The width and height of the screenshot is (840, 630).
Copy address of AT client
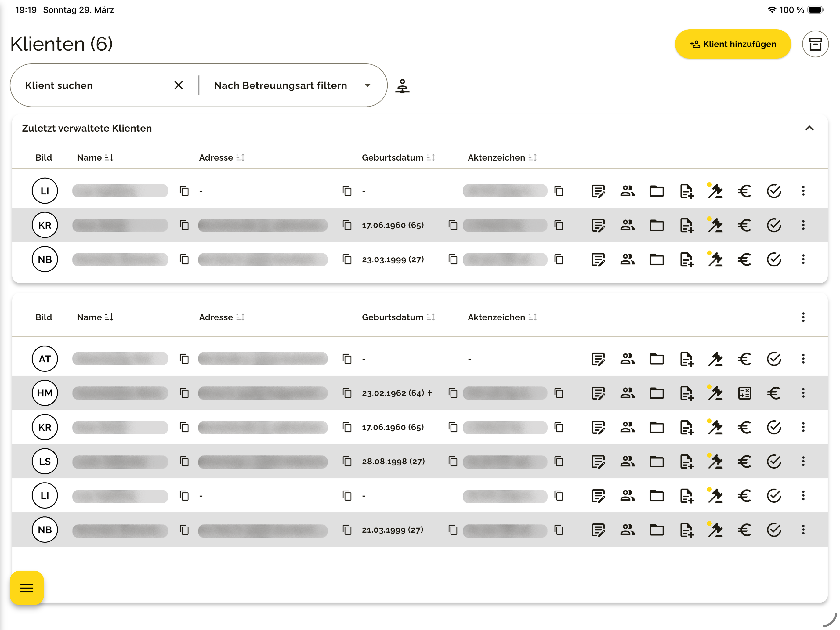tap(347, 359)
